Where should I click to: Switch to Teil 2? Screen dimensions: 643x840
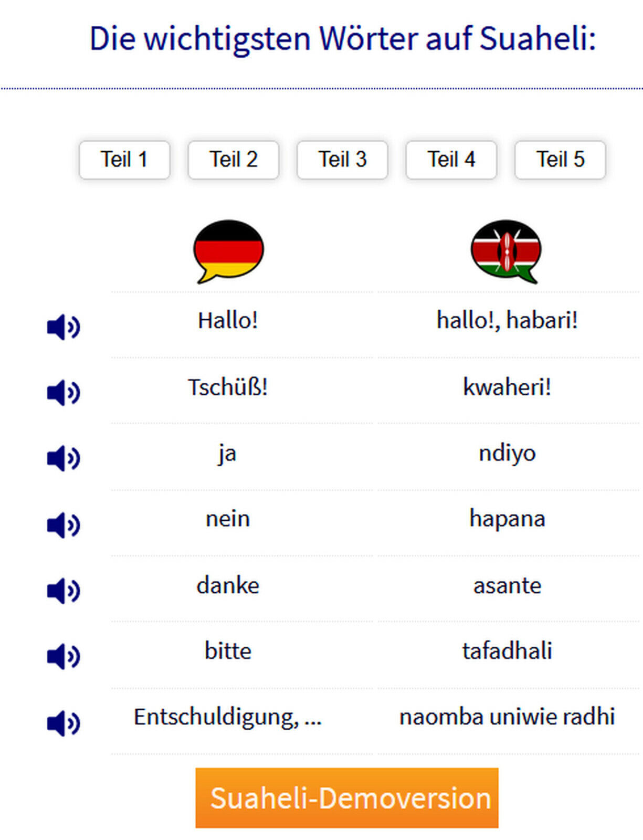(234, 160)
